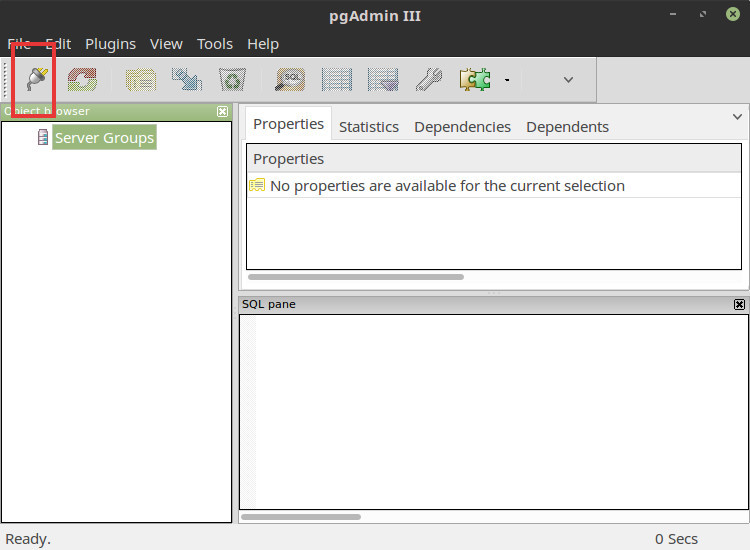Minimize the pgAdmin III window

(x=673, y=14)
